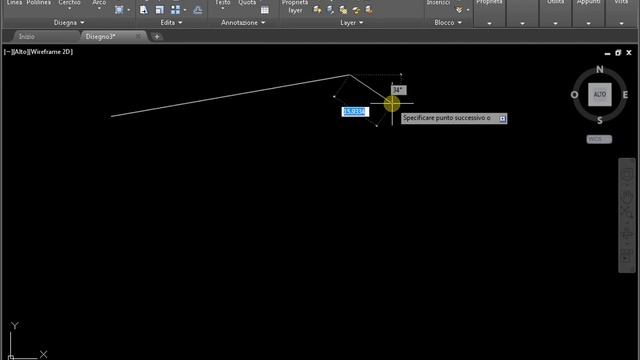Click second layer tool icon in Layer panel

point(330,10)
